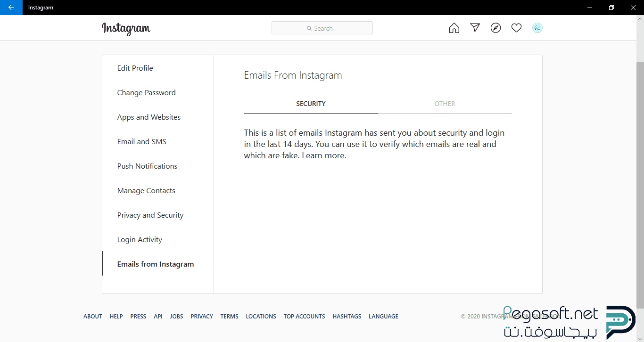Select Emails from Instagram sidebar item
This screenshot has height=342, width=644.
[x=158, y=264]
